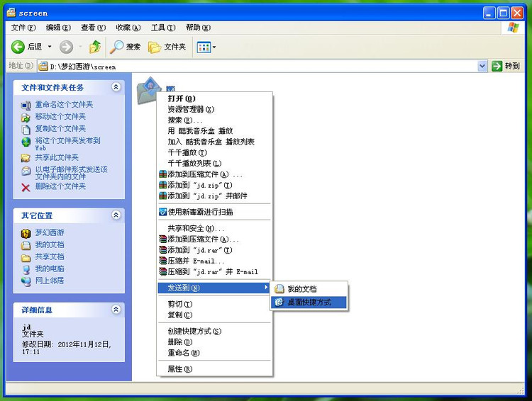
Task: Choose 打开(O) in context menu
Action: pos(214,98)
